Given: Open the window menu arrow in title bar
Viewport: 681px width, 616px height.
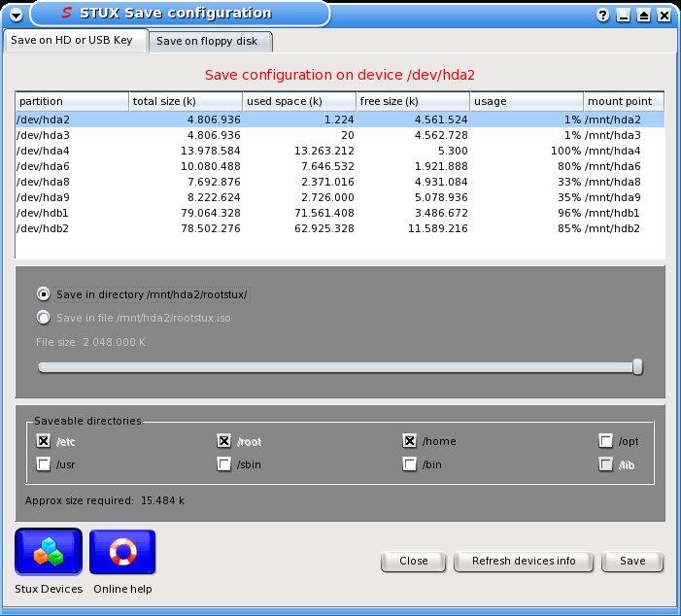Looking at the screenshot, I should tap(17, 16).
